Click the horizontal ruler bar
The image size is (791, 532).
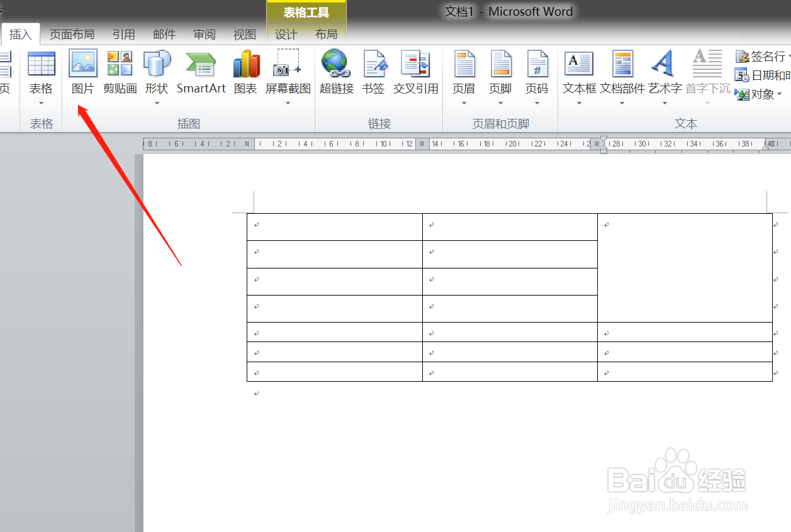pos(467,144)
